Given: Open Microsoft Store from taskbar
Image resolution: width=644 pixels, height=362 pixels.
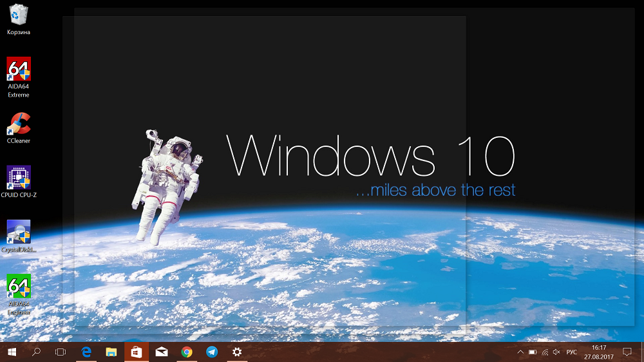Looking at the screenshot, I should click(137, 352).
